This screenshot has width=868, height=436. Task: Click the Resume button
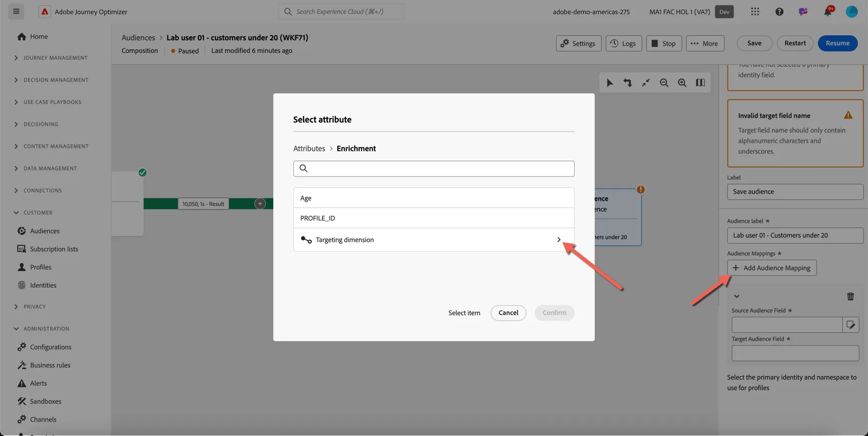point(837,43)
